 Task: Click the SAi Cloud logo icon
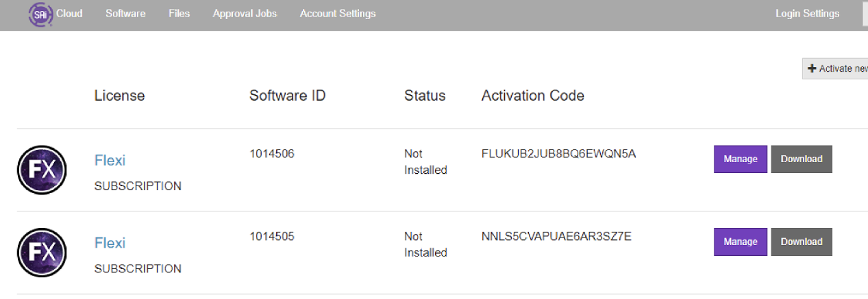[x=41, y=14]
